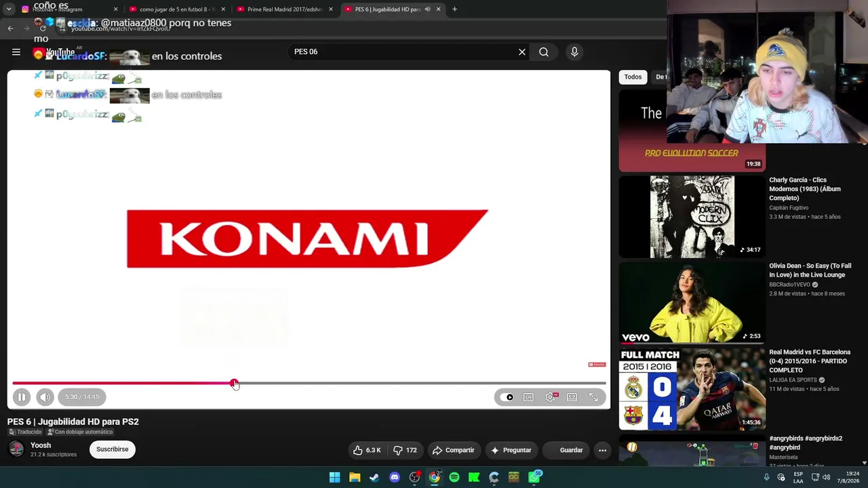Open Google Chrome on the taskbar

[435, 477]
